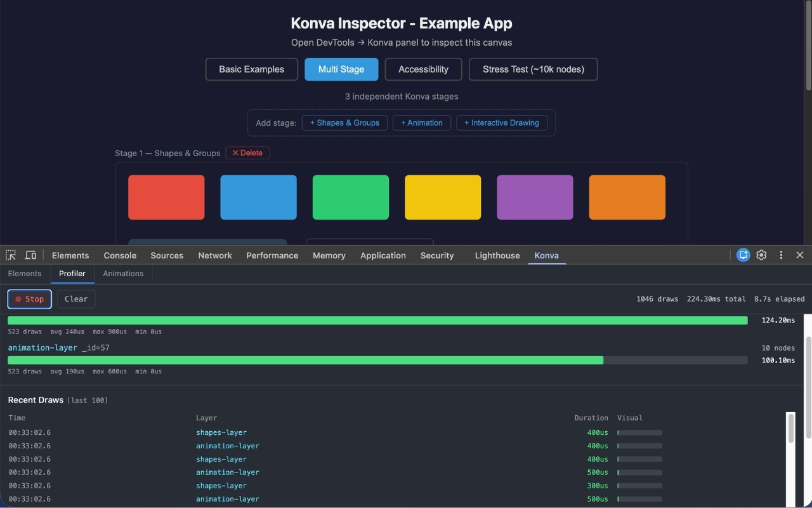Screen dimensions: 812x508
Task: Click the Time column header
Action: tap(17, 418)
